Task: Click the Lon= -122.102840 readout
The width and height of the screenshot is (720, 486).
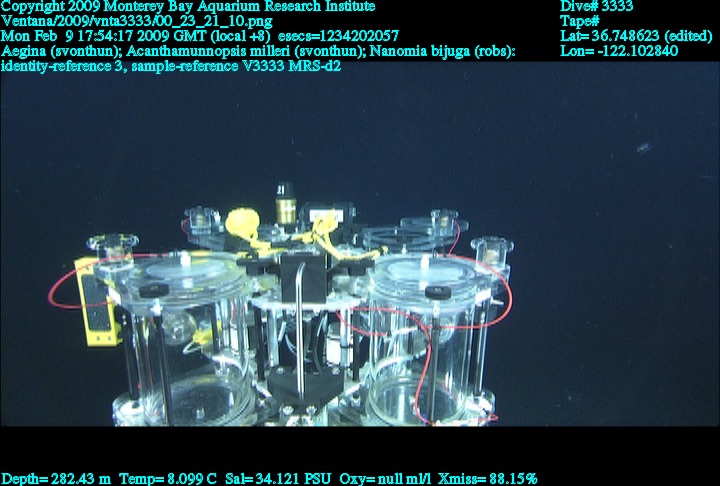Action: pos(619,51)
